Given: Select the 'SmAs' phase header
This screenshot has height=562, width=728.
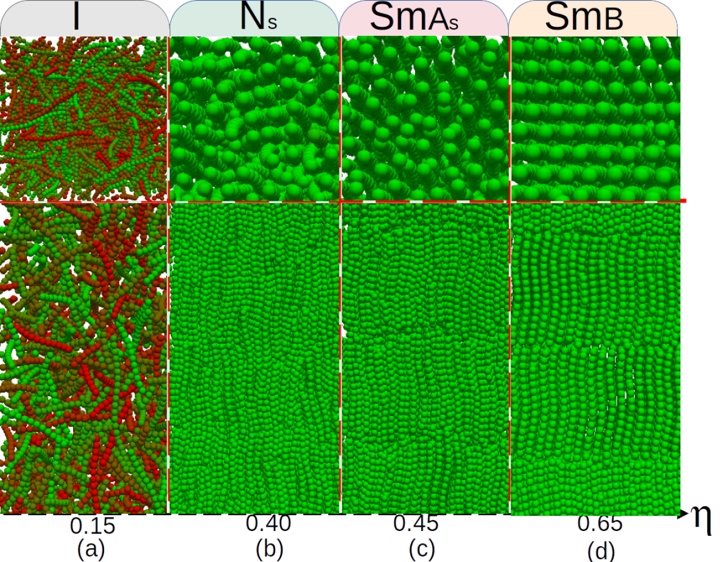Looking at the screenshot, I should (424, 18).
